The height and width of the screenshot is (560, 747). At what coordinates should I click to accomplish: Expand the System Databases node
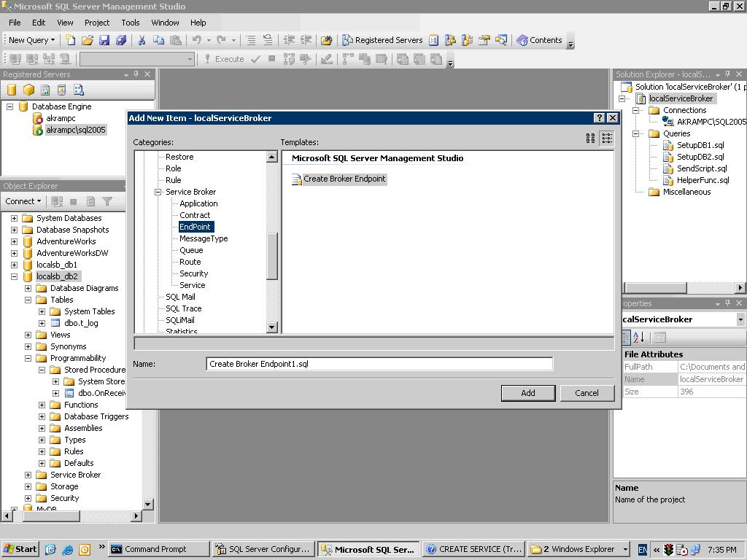tap(15, 218)
